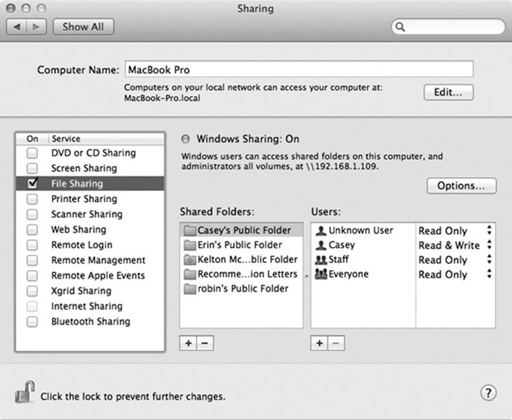The image size is (512, 420).
Task: Select Remote Apple Events service row
Action: (x=90, y=276)
